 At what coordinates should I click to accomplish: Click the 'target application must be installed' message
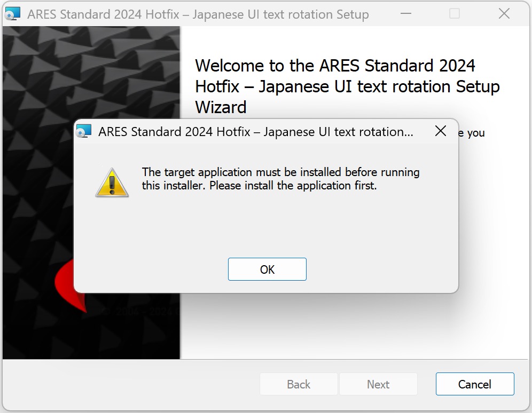(x=280, y=179)
